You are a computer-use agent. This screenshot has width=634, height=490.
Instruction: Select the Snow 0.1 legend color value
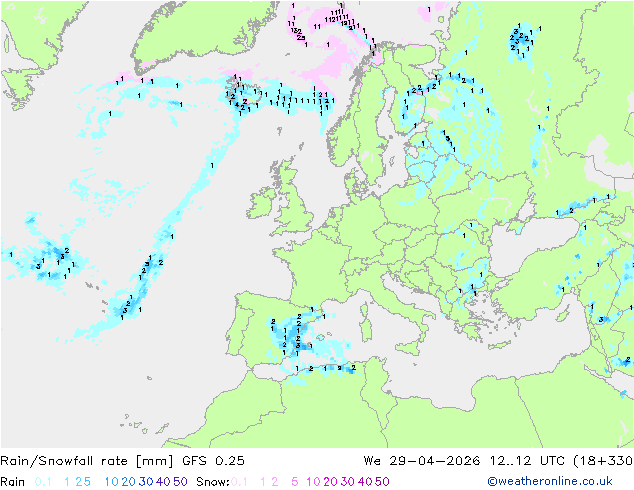pos(239,482)
